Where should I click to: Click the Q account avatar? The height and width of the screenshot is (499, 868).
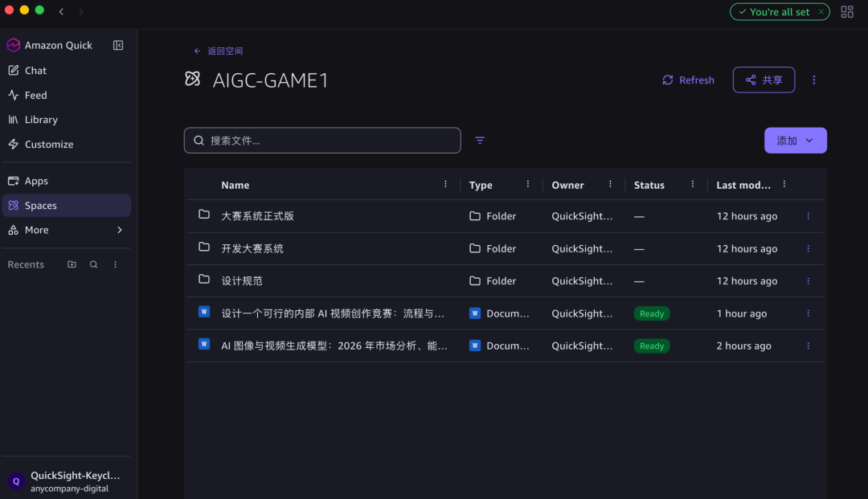coord(16,481)
